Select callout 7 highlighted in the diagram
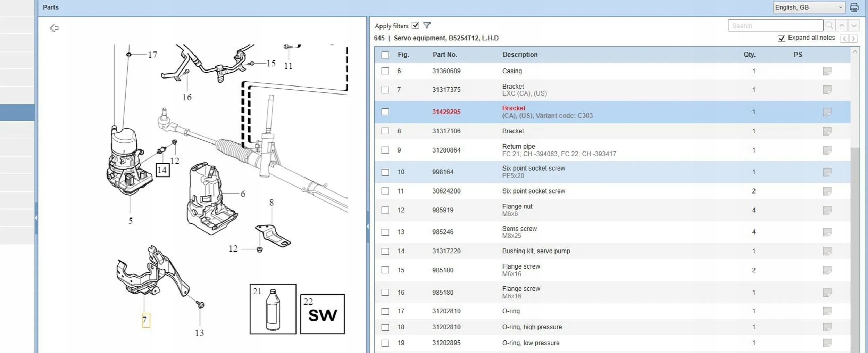Viewport: 868px width, 353px height. click(146, 320)
